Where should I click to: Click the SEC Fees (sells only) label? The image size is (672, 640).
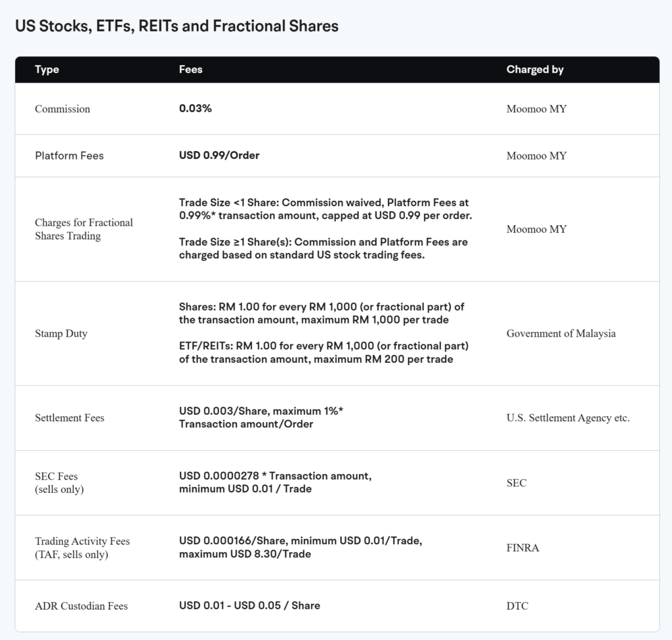click(60, 482)
